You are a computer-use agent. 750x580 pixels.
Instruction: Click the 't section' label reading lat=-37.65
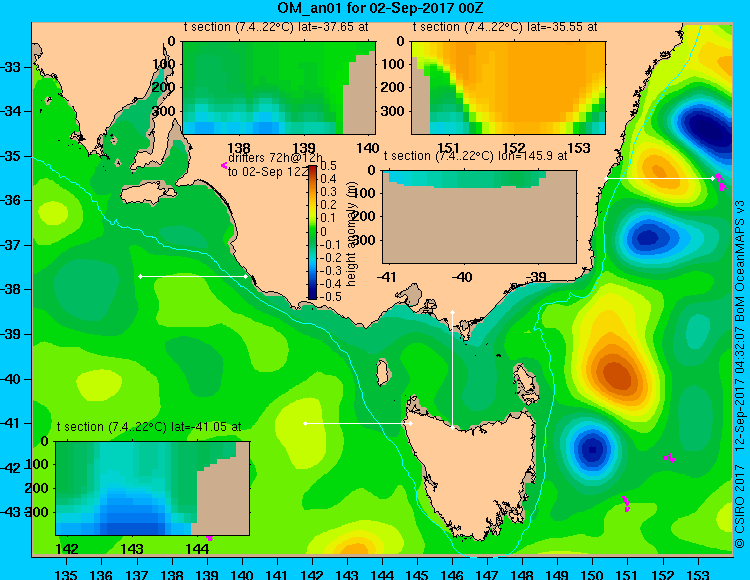[276, 27]
